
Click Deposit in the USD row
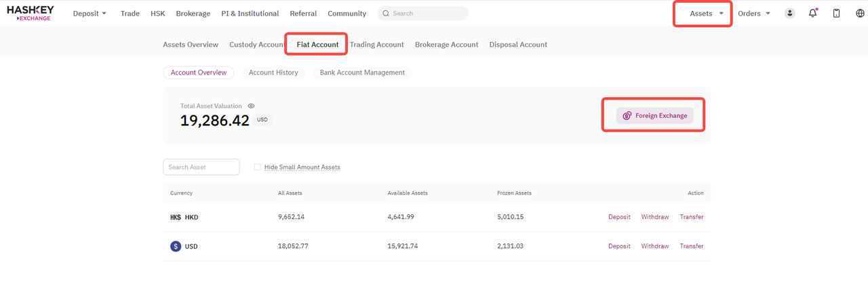click(x=619, y=246)
